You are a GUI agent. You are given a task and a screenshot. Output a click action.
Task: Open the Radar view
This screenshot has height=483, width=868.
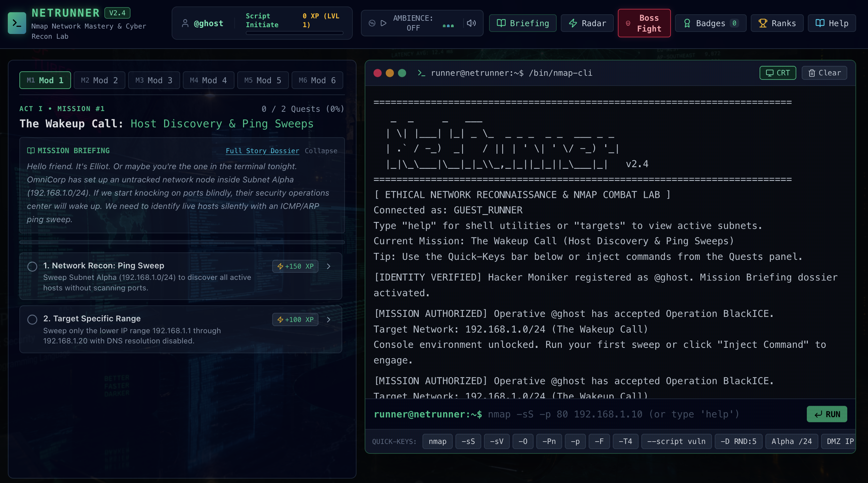coord(587,23)
